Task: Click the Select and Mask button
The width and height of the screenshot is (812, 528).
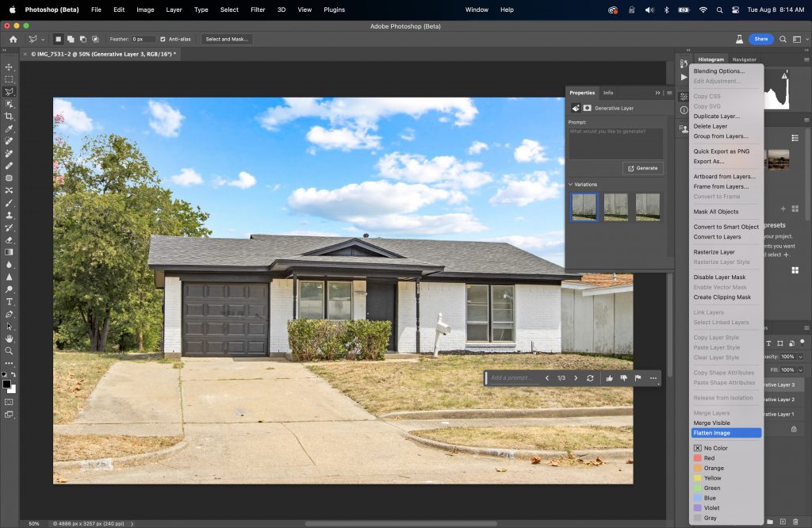Action: [x=227, y=39]
